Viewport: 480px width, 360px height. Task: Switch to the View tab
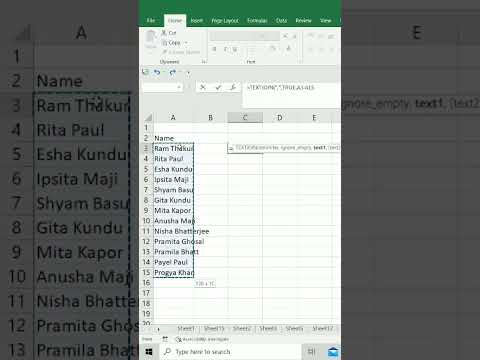click(x=326, y=21)
